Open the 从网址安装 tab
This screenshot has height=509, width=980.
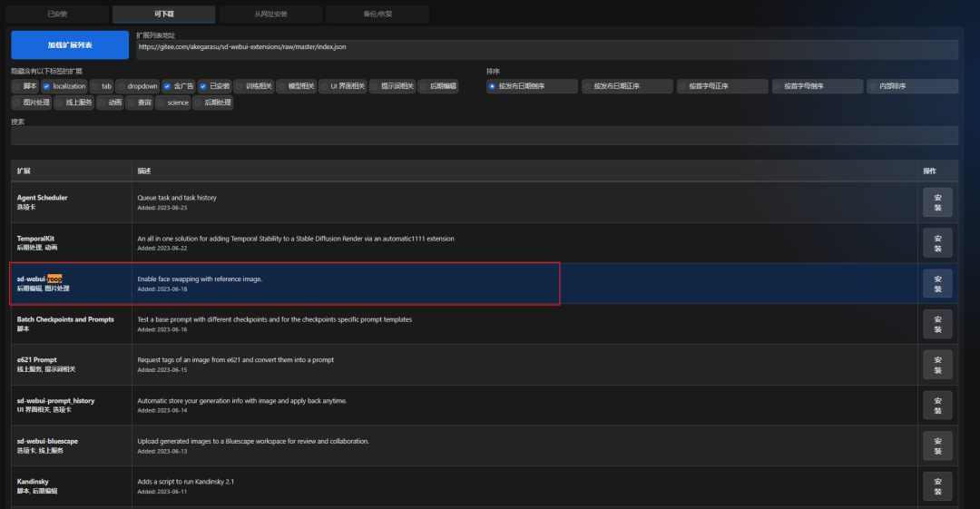tap(270, 14)
